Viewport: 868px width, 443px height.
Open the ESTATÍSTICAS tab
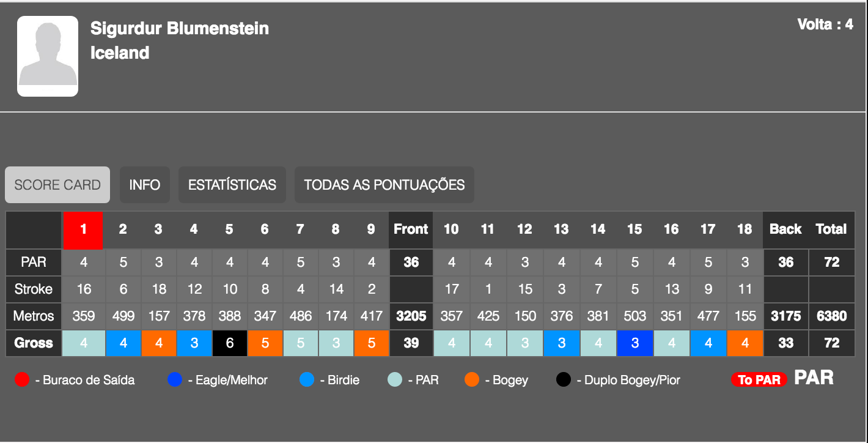coord(232,185)
